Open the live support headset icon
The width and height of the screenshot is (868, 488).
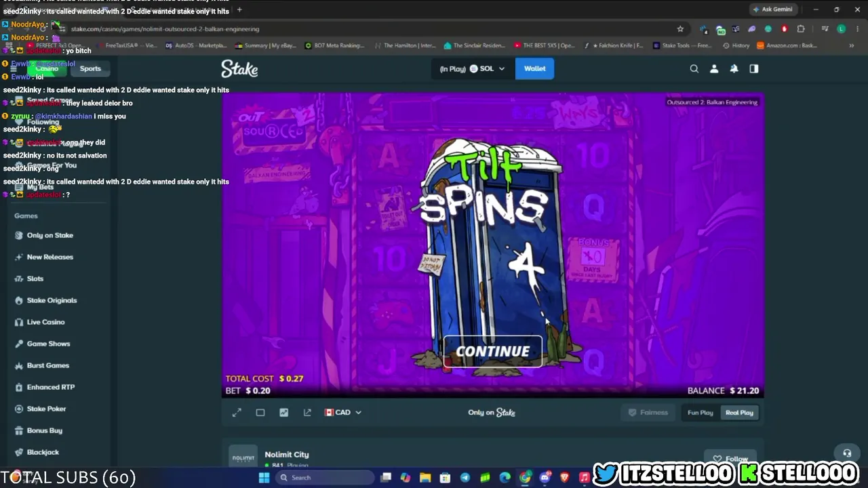coord(847,453)
